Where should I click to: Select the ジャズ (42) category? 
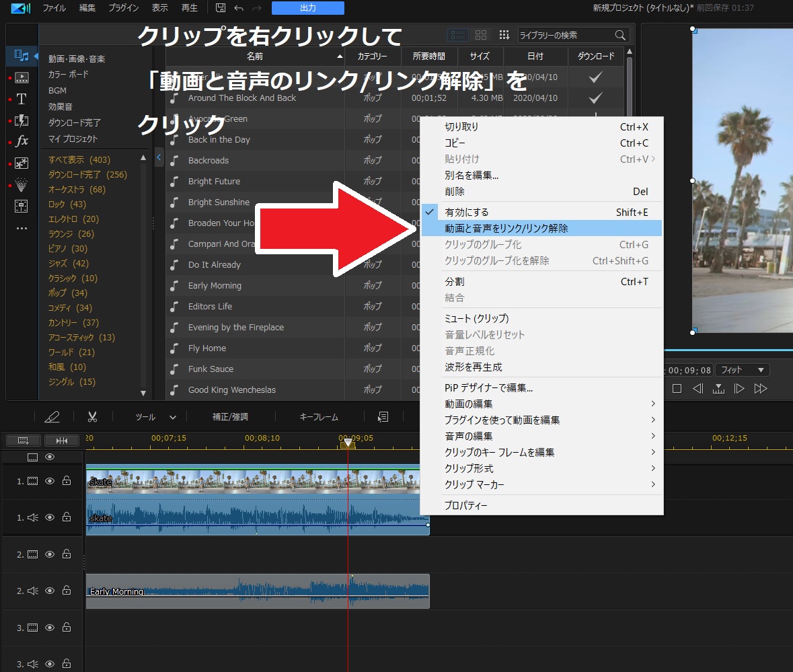tap(69, 263)
